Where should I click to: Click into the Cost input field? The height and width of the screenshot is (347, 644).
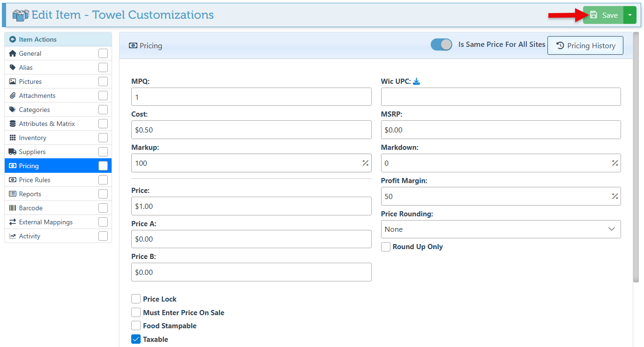(251, 130)
